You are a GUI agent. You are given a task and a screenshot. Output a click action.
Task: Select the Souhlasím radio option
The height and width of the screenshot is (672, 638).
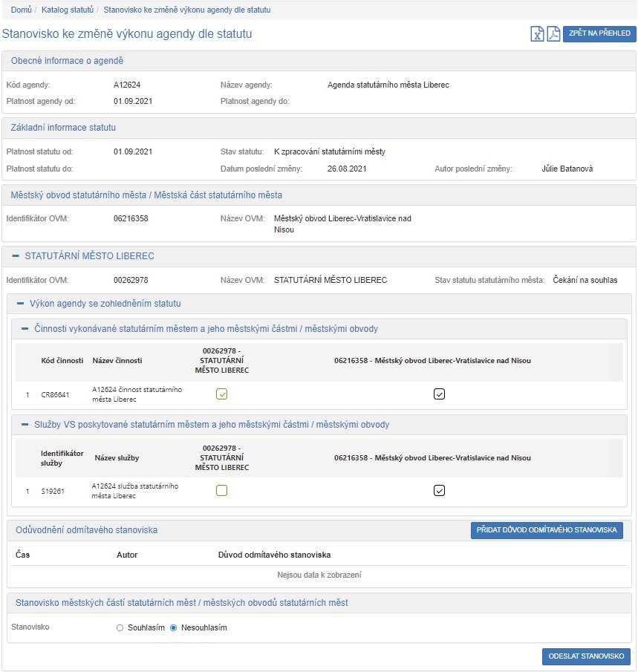tap(120, 627)
